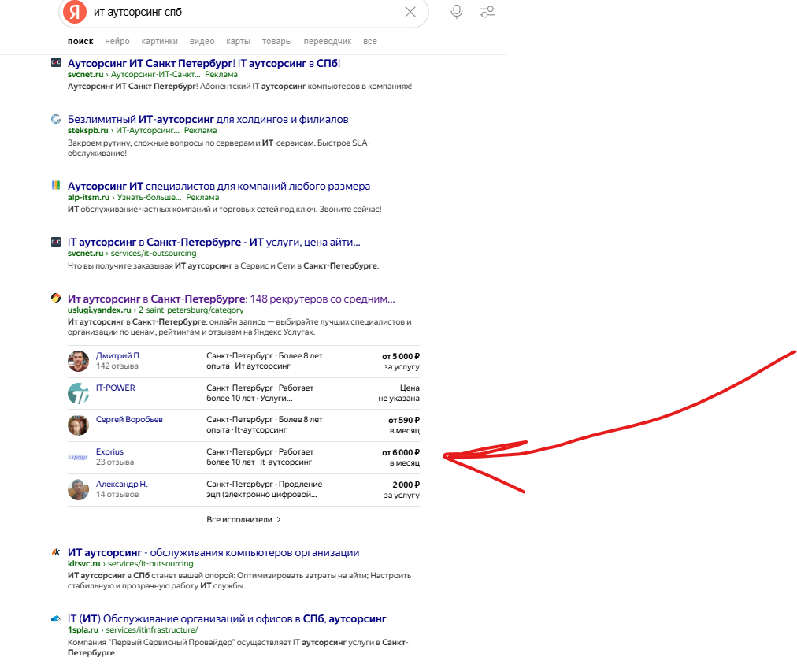Open search settings sliders icon

487,12
